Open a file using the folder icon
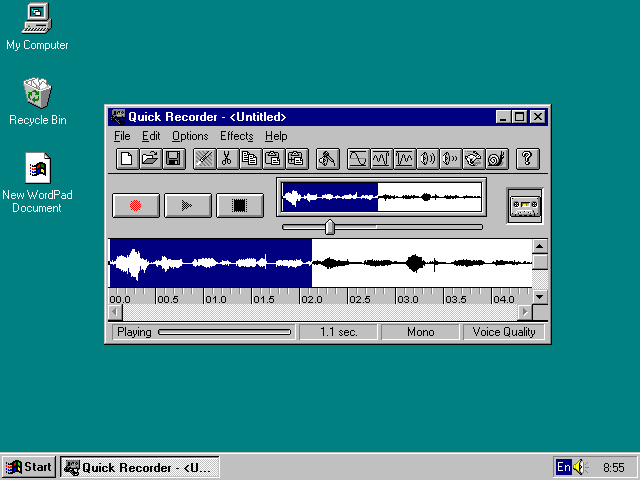Image resolution: width=640 pixels, height=480 pixels. (150, 158)
